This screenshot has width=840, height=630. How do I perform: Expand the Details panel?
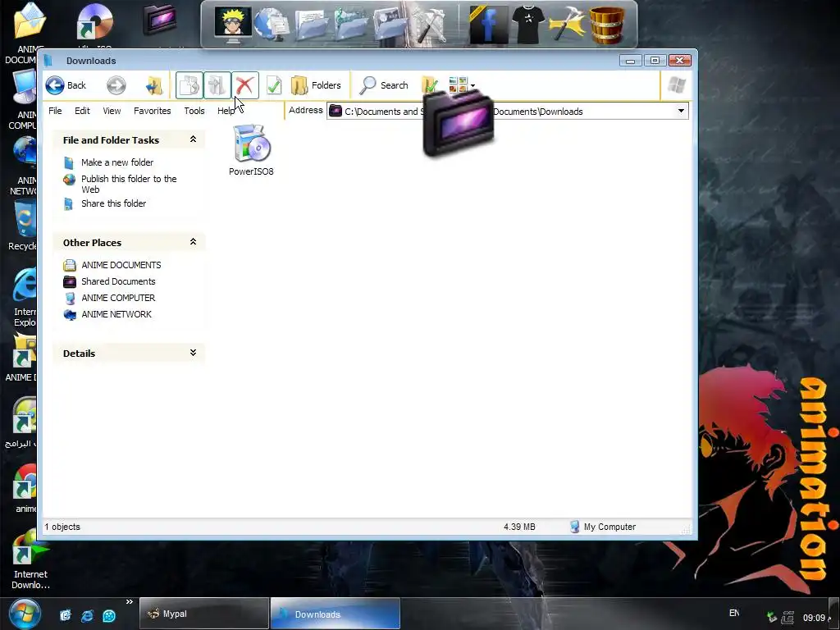pyautogui.click(x=193, y=353)
